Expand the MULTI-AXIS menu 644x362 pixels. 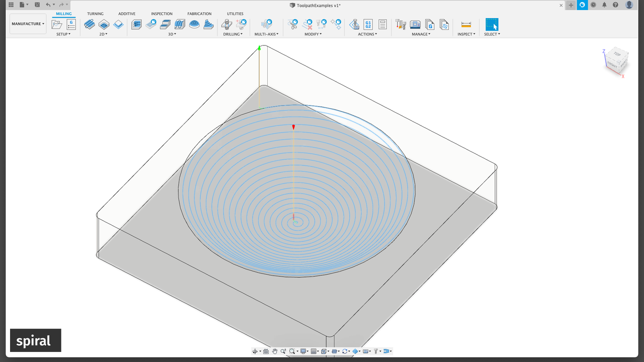click(x=266, y=34)
